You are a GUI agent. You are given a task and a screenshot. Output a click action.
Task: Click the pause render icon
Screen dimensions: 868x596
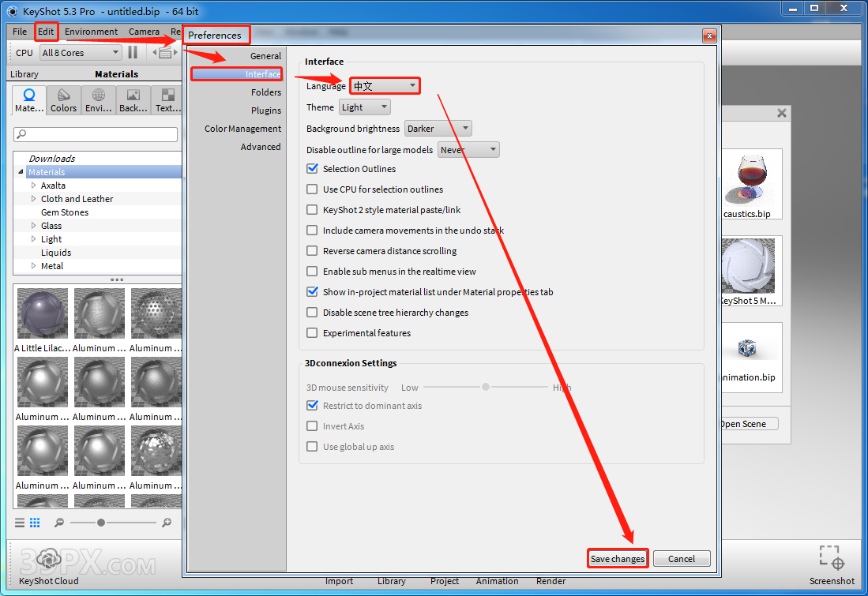pyautogui.click(x=133, y=53)
